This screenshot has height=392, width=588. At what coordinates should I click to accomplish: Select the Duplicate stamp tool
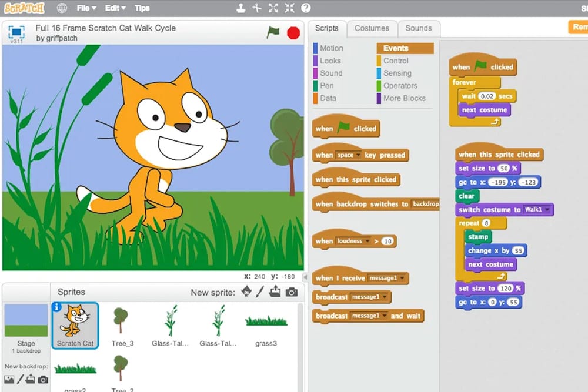click(x=240, y=8)
